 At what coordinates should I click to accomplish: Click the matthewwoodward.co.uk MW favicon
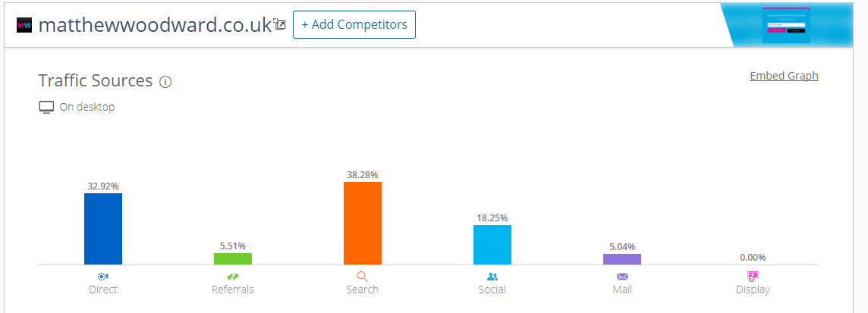tap(24, 25)
